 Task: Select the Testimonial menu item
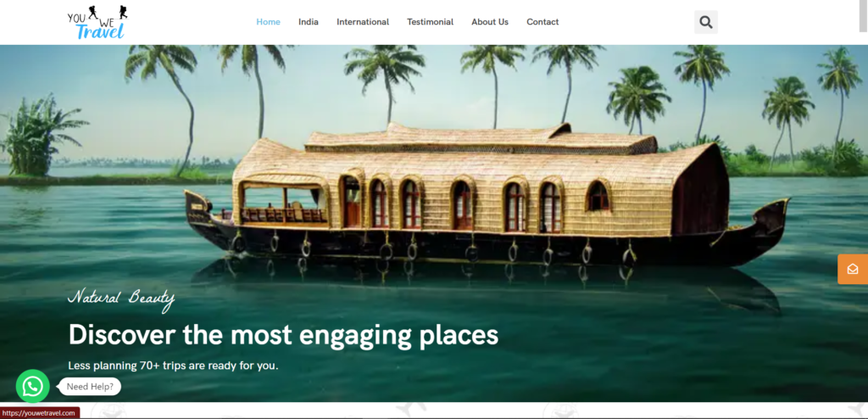point(430,22)
